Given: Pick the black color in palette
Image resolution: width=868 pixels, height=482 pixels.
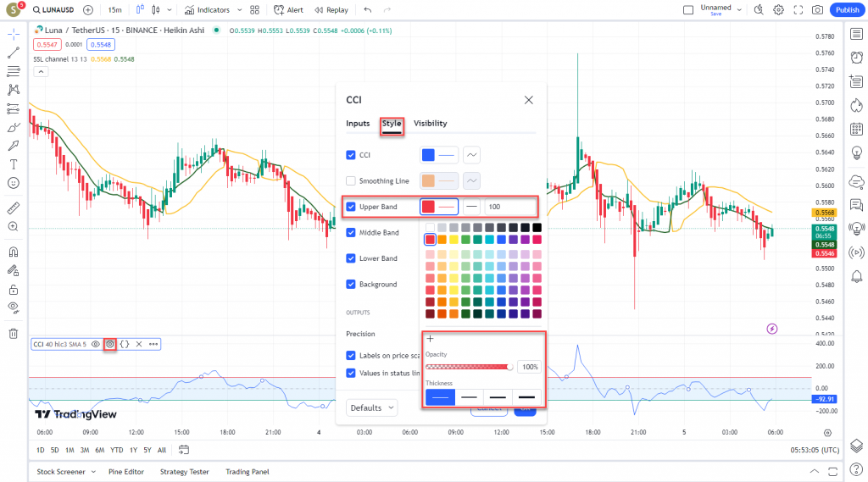Looking at the screenshot, I should (537, 227).
